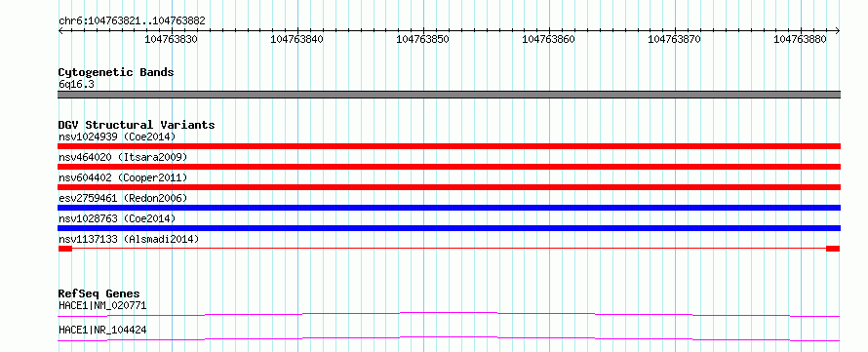Click the magenta line of HACE1|NM_020771
Viewport: 868px width, 352px height.
point(449,314)
